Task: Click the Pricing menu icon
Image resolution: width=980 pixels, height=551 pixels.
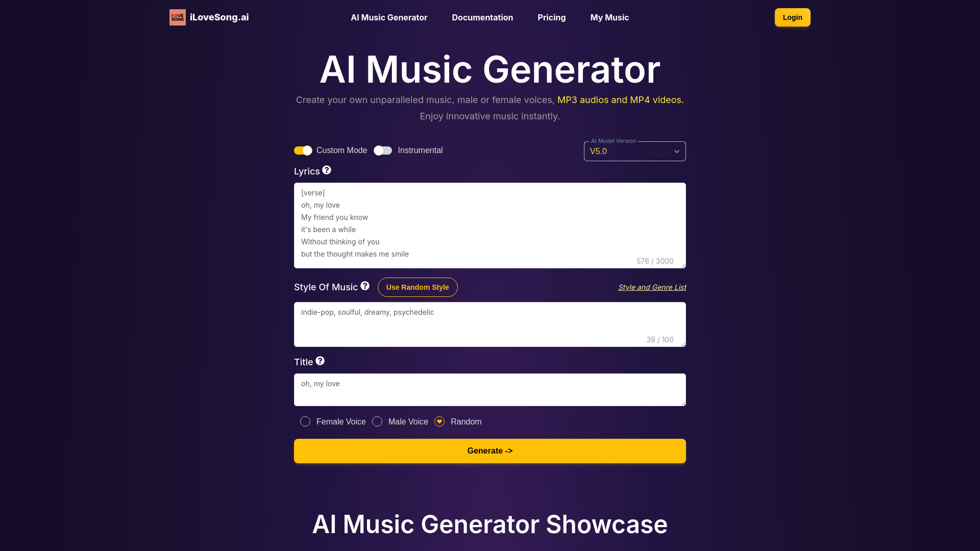Action: pyautogui.click(x=551, y=17)
